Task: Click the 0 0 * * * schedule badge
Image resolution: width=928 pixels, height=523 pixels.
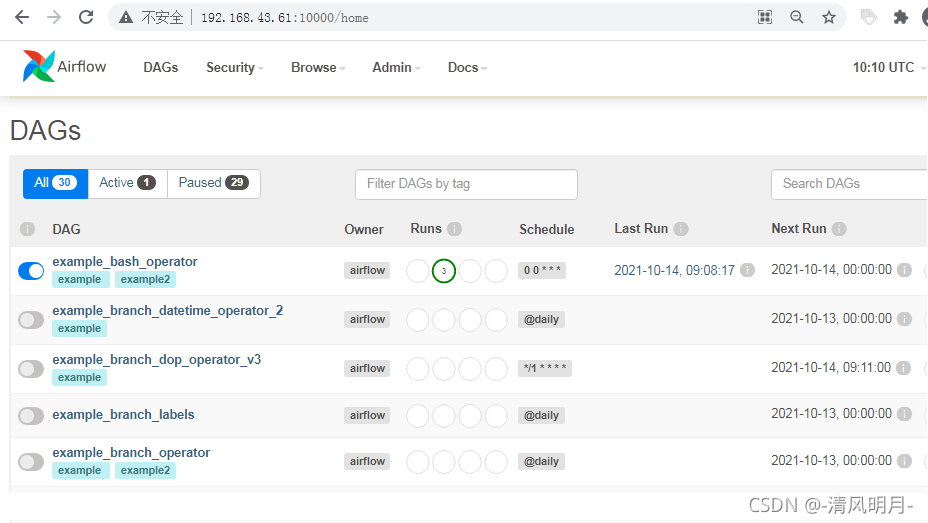Action: click(542, 270)
